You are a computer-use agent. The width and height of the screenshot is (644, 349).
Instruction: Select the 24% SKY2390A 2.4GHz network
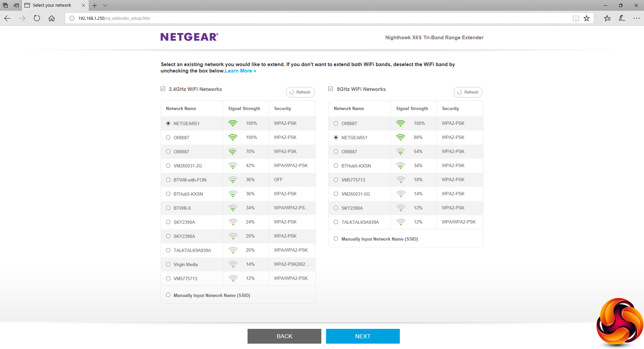pyautogui.click(x=168, y=222)
